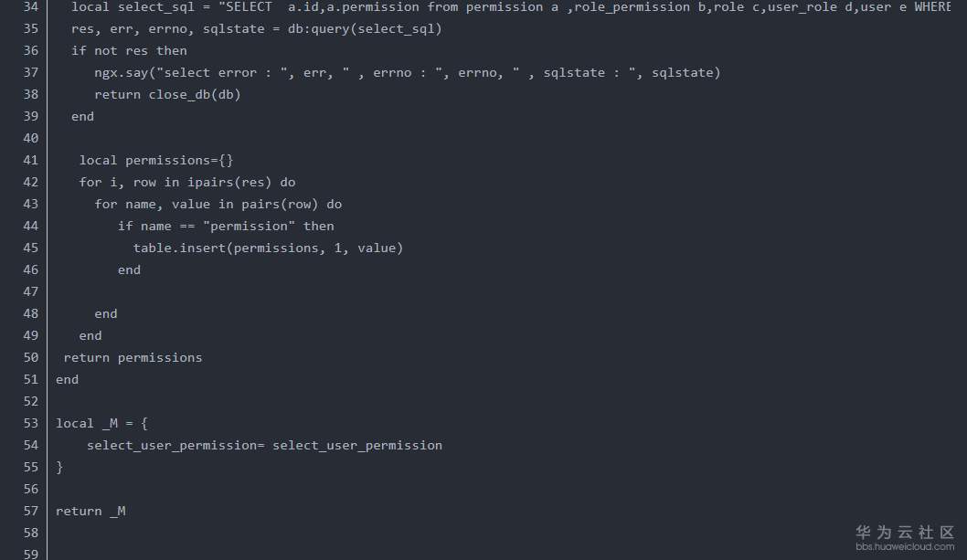967x560 pixels.
Task: Click the final "return _M" statement
Action: tap(90, 511)
